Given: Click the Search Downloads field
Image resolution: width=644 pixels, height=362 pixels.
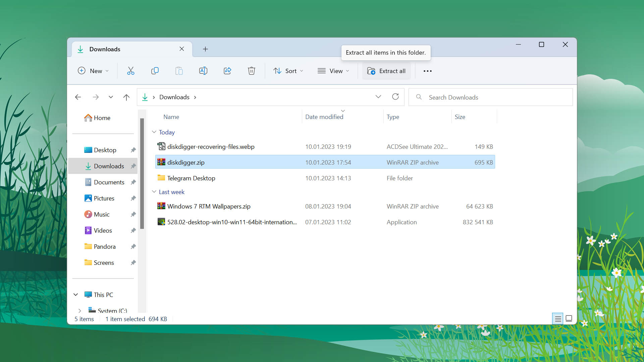Looking at the screenshot, I should click(x=490, y=97).
